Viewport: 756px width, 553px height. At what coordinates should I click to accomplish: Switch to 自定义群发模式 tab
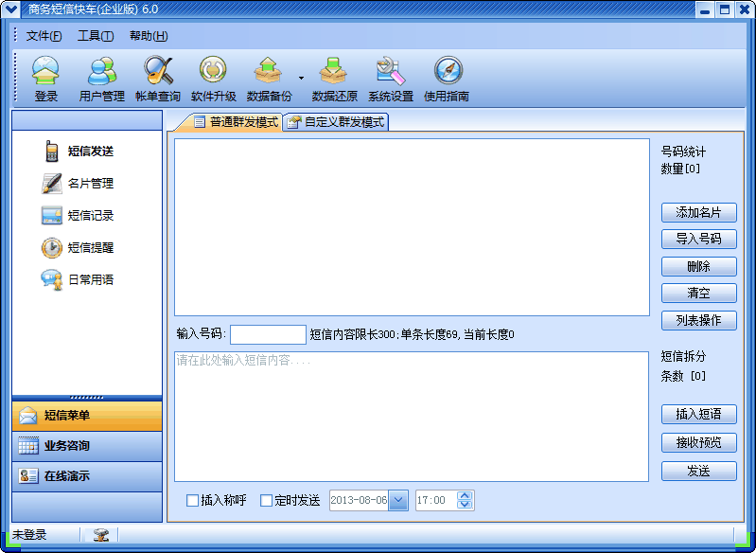(x=336, y=122)
